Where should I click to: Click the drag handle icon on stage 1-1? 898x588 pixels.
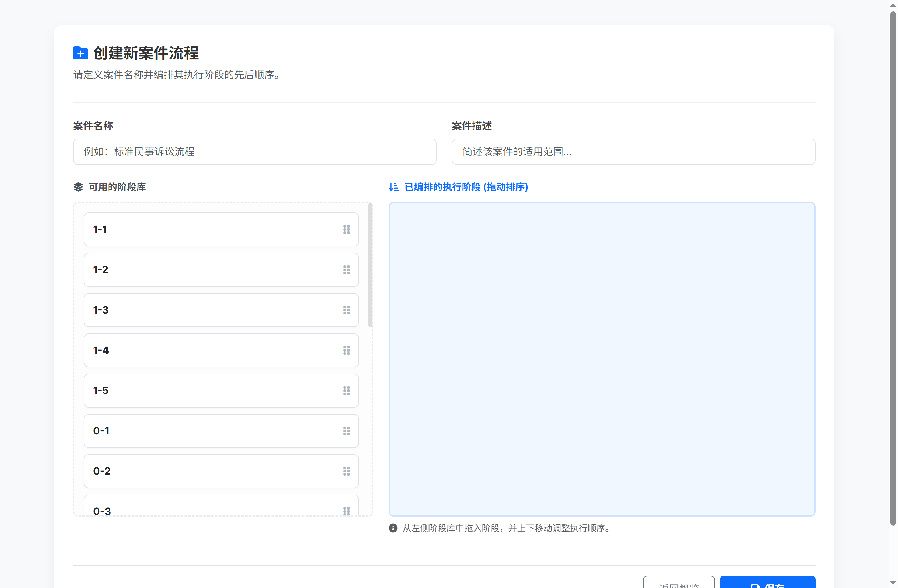(x=347, y=229)
